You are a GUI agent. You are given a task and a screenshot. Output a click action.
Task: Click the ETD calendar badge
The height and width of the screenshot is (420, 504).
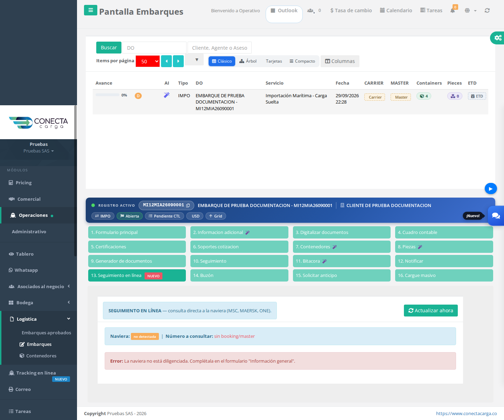point(477,96)
